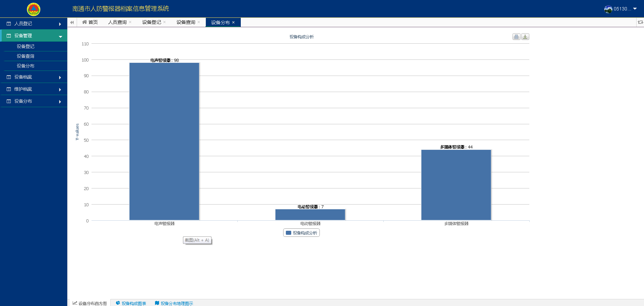Click the double-arrow tab scroll left icon
Viewport: 644px width, 306px height.
point(72,23)
